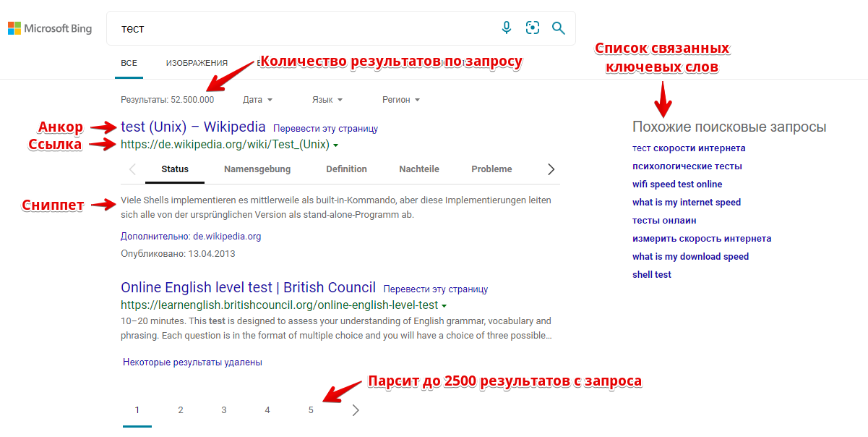Open "Некоторые результаты удалены" link
868x437 pixels.
(192, 362)
